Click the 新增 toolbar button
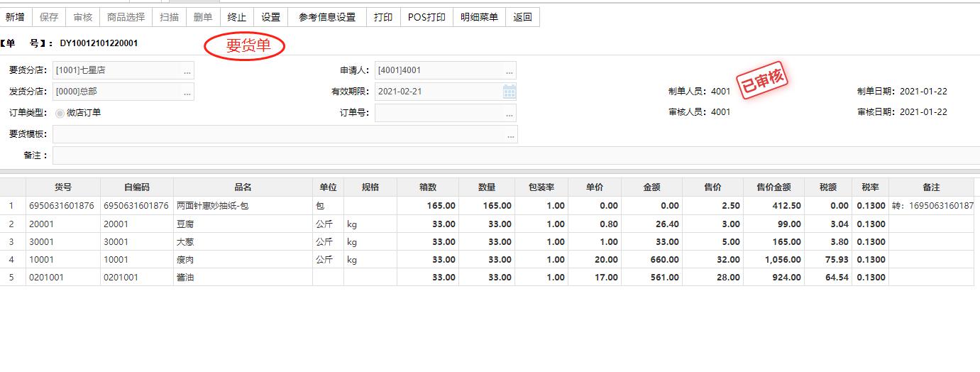Image resolution: width=980 pixels, height=372 pixels. click(15, 17)
